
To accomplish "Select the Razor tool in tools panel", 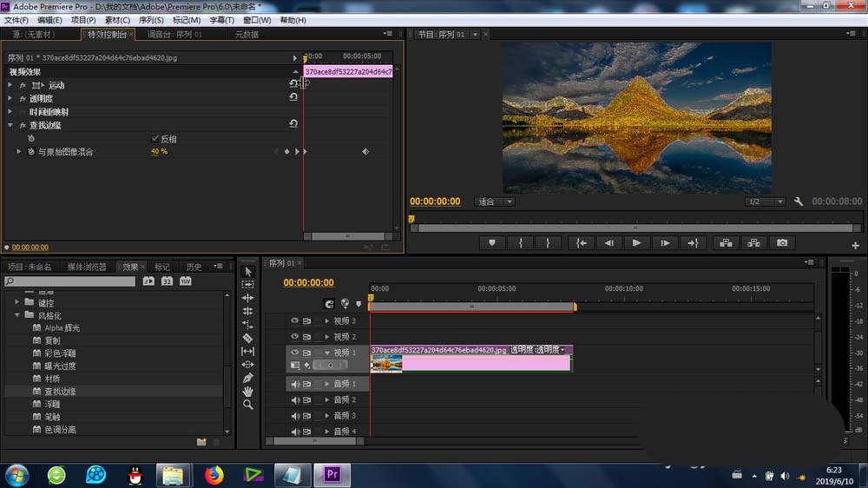I will [x=247, y=338].
